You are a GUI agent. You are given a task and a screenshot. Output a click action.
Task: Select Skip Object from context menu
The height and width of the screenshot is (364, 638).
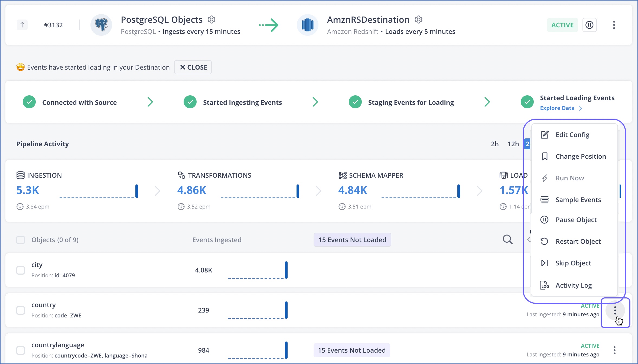click(573, 263)
